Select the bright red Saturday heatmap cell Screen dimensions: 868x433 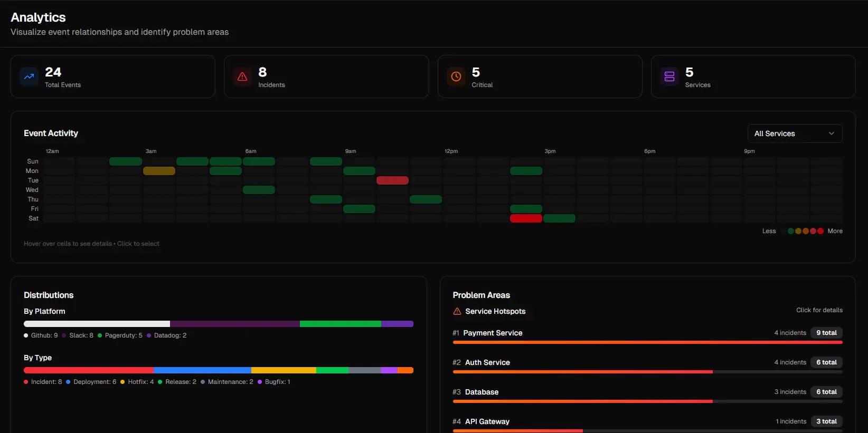pyautogui.click(x=526, y=218)
